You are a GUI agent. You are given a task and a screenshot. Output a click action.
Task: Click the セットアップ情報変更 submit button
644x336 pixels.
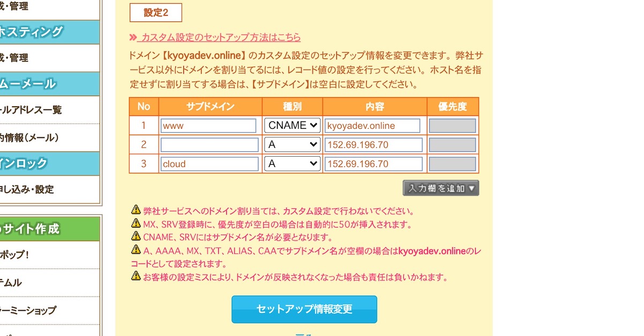coord(304,309)
